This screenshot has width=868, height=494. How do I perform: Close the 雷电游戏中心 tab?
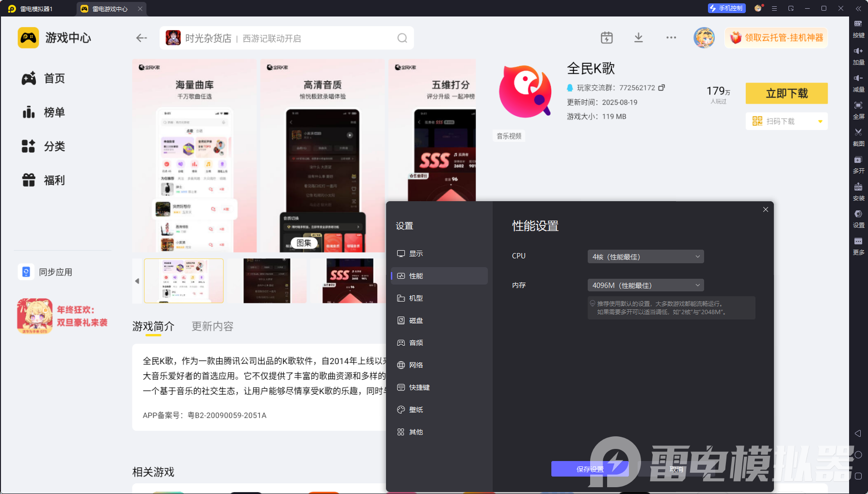point(140,9)
